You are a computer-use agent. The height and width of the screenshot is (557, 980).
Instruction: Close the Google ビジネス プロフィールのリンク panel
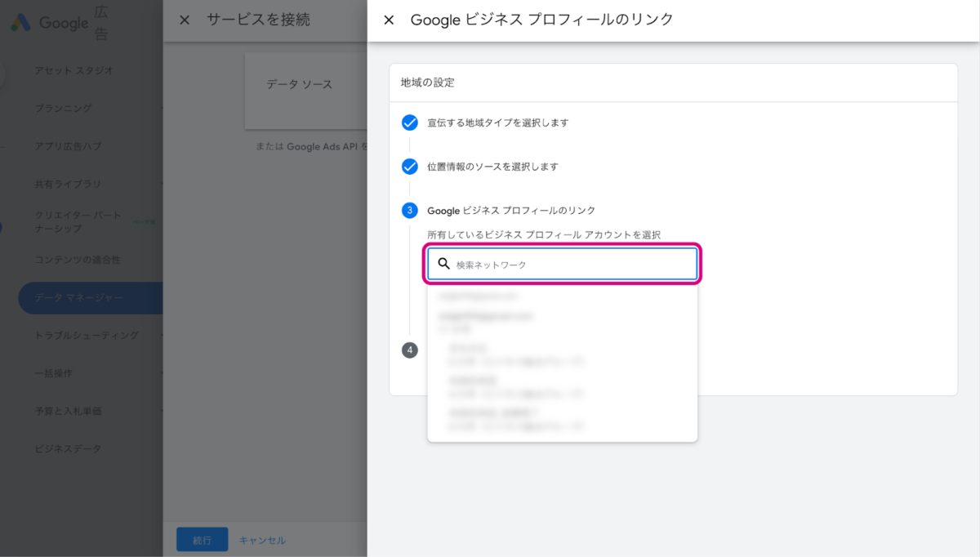point(389,20)
